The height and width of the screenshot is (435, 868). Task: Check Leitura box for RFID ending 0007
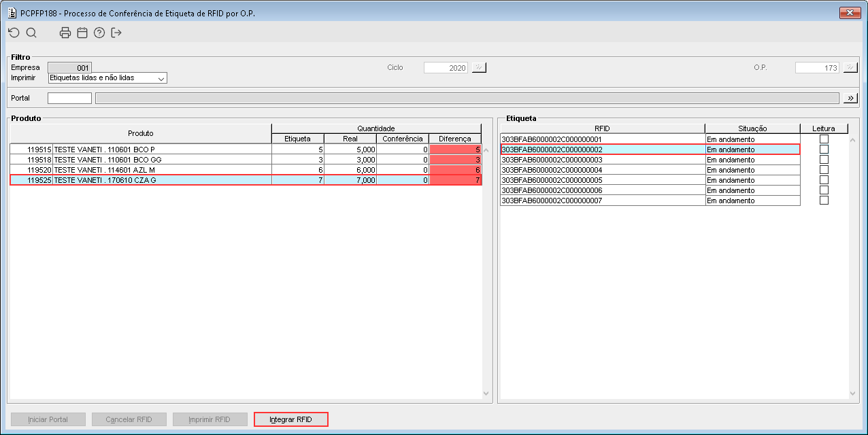824,201
